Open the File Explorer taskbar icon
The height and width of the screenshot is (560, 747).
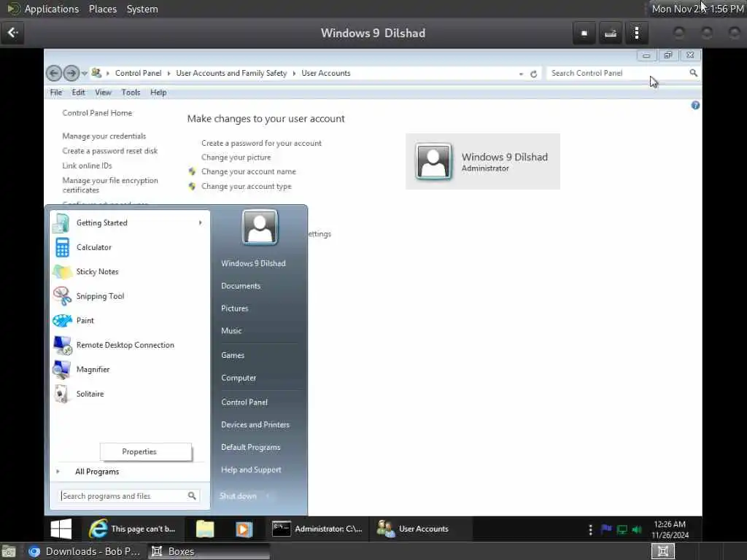tap(205, 529)
